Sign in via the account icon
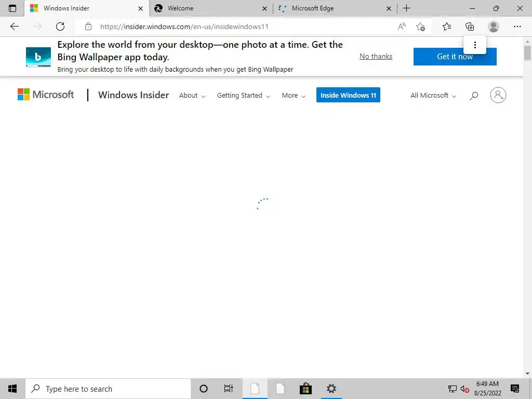The width and height of the screenshot is (532, 399). [x=498, y=95]
